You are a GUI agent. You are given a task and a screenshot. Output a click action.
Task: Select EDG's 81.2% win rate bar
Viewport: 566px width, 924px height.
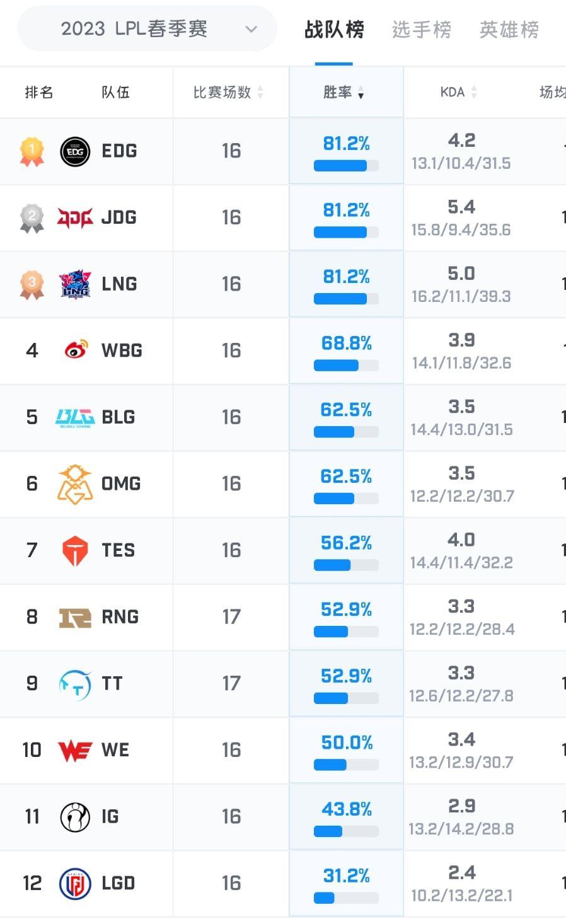click(346, 166)
